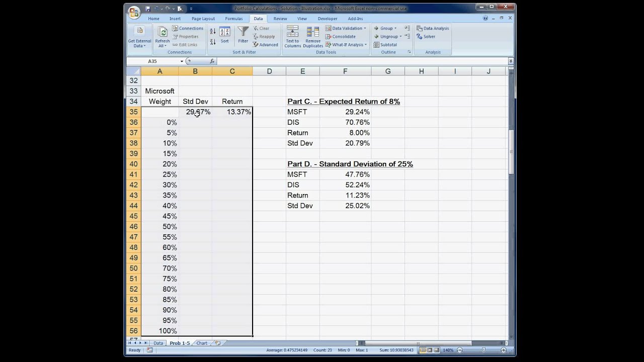Switch to the Data sheet tab
This screenshot has height=362, width=644.
click(158, 343)
